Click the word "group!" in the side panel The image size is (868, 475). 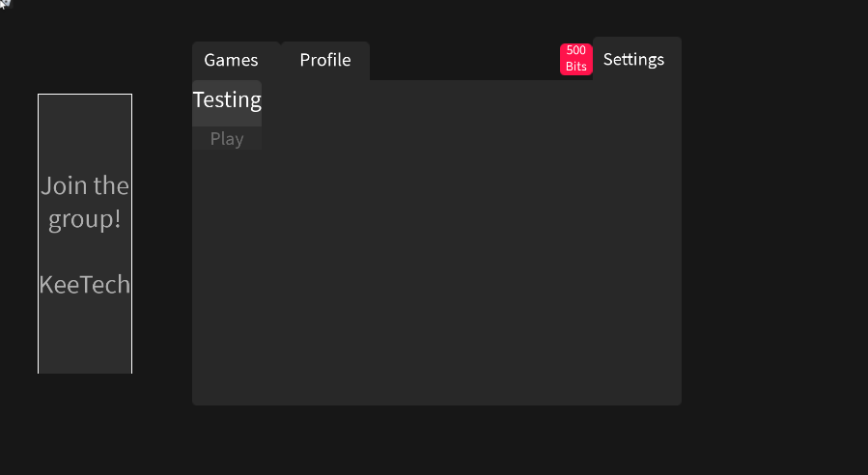tap(85, 219)
